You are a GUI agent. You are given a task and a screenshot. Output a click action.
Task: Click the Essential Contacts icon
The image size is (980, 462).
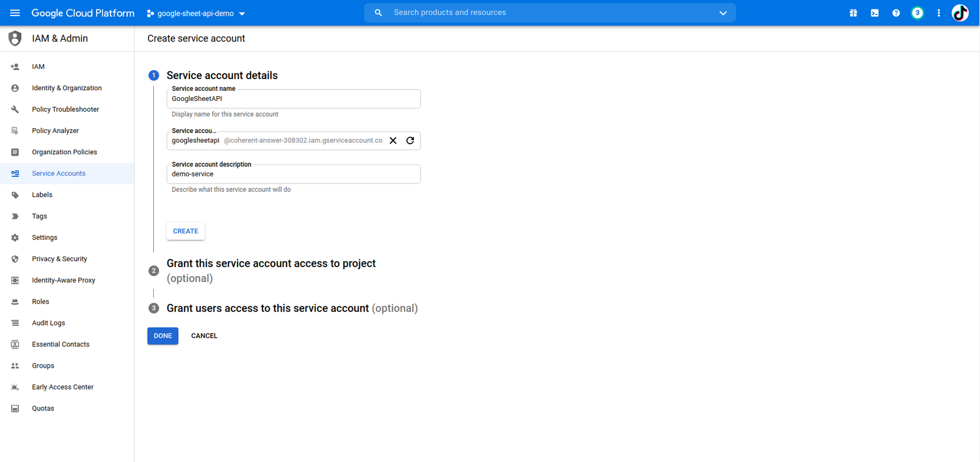point(15,344)
